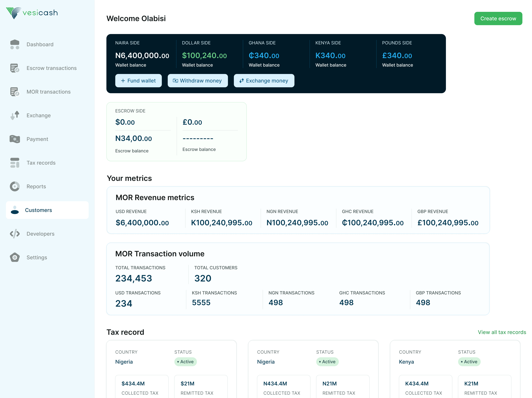532x398 pixels.
Task: Click the MOR Transaction volume heading
Action: (x=160, y=254)
